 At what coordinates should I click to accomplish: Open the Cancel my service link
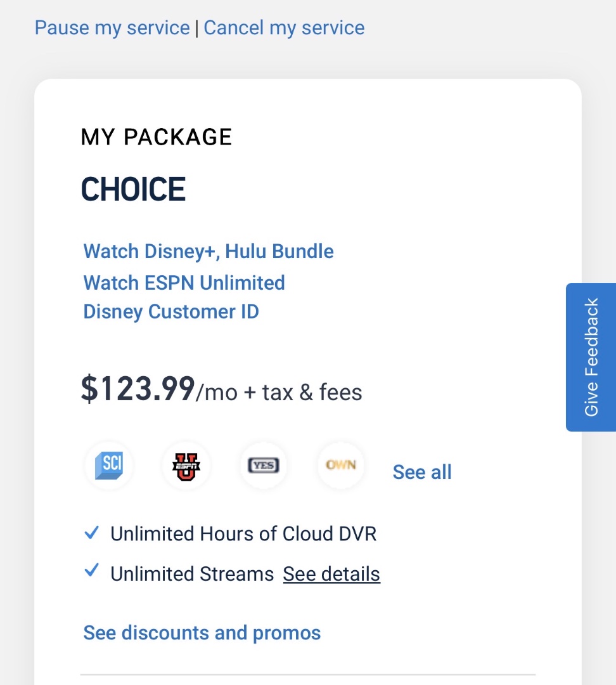284,28
